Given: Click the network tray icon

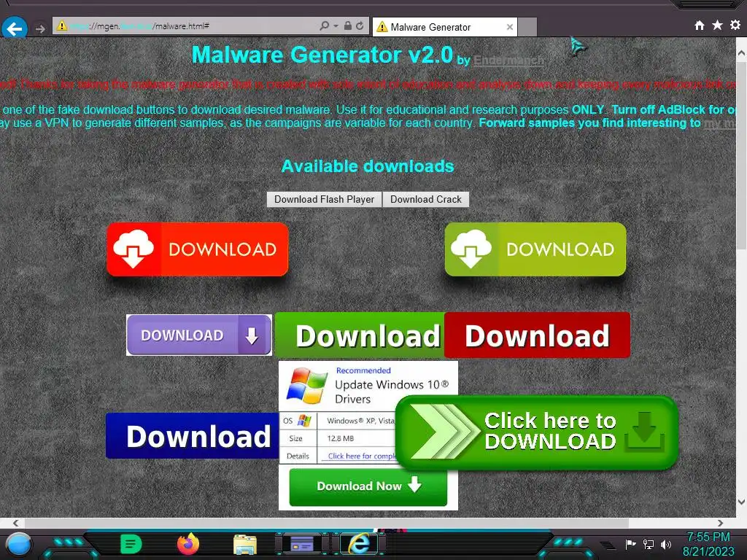Looking at the screenshot, I should (x=649, y=544).
